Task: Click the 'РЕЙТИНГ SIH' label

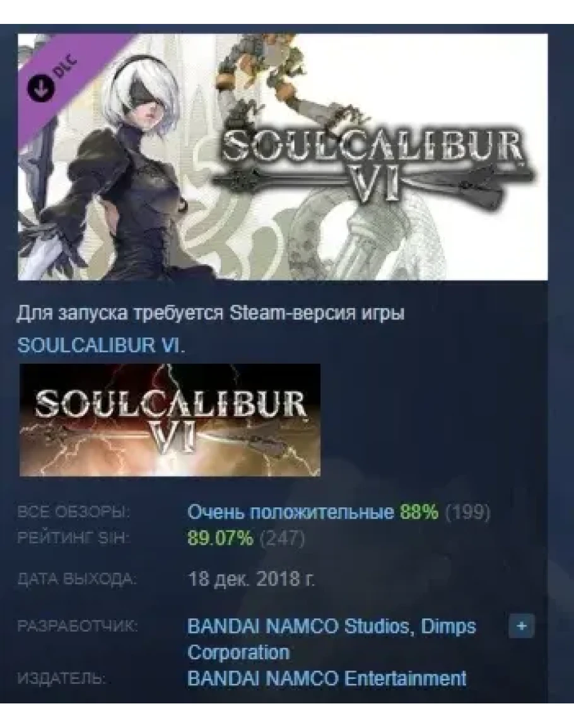Action: click(x=73, y=538)
